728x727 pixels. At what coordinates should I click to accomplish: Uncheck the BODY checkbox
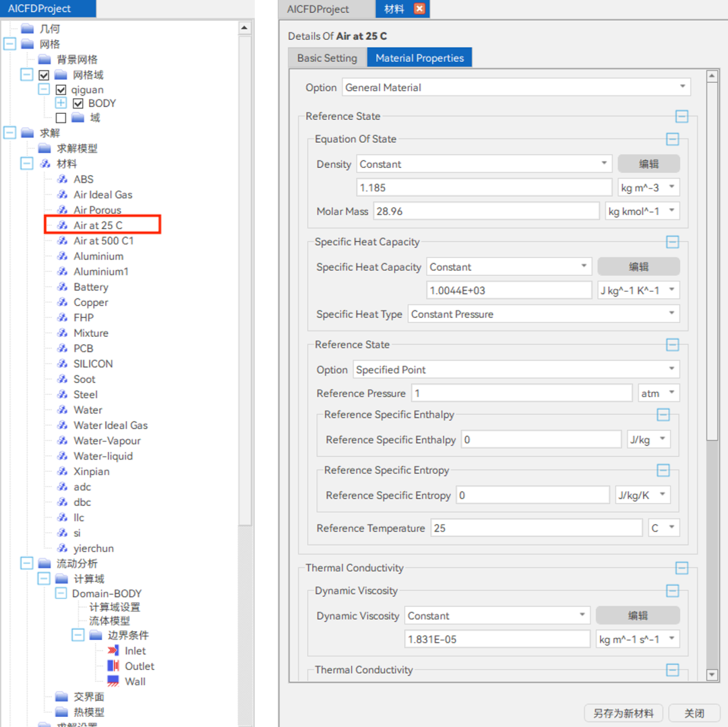click(x=78, y=103)
